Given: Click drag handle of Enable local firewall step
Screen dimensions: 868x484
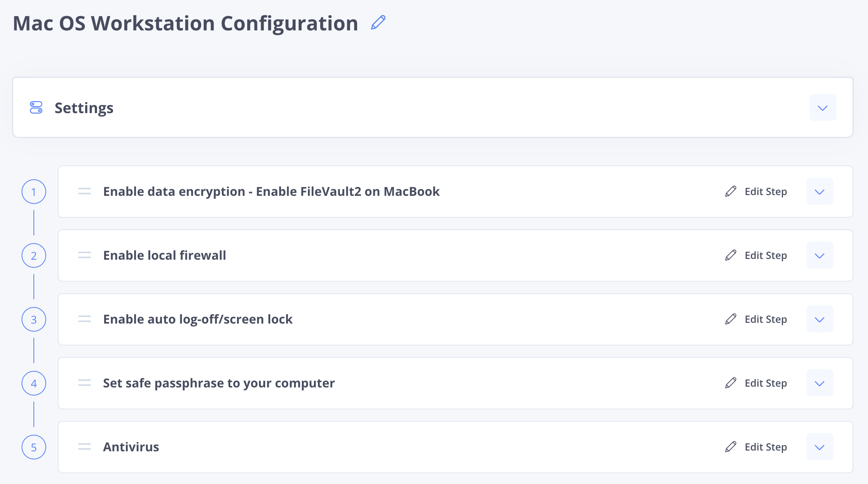Looking at the screenshot, I should (85, 255).
